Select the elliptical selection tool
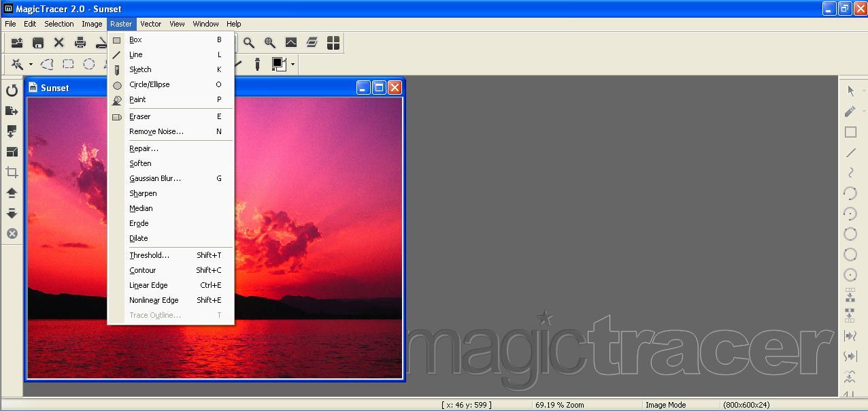 [89, 64]
